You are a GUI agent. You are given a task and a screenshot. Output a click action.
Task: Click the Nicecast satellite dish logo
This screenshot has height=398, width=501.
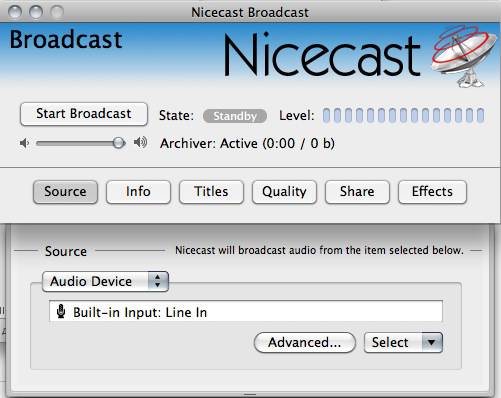tap(464, 56)
